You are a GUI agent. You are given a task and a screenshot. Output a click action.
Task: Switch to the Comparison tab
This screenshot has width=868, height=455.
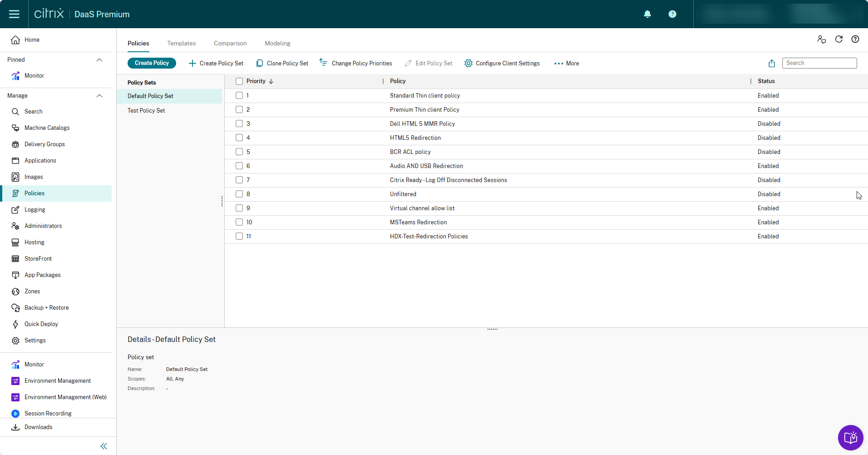(x=230, y=43)
